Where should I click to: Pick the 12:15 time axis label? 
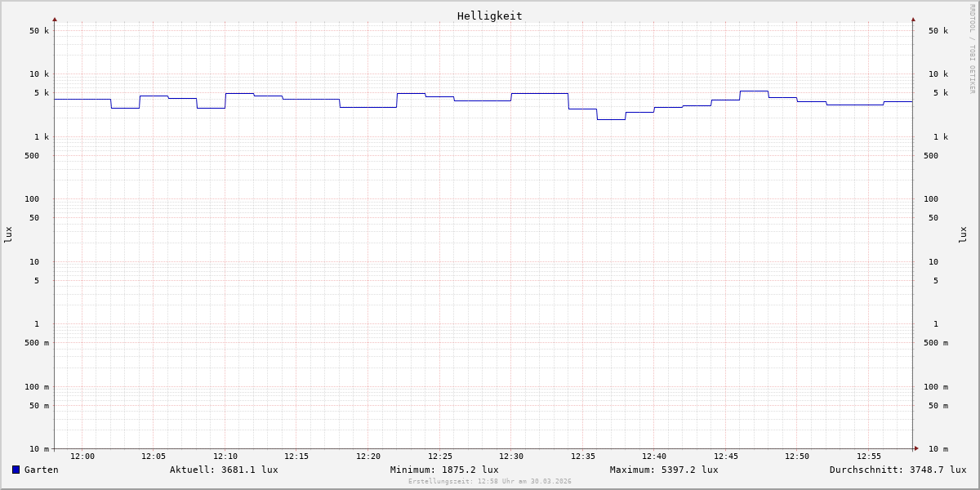pyautogui.click(x=296, y=457)
